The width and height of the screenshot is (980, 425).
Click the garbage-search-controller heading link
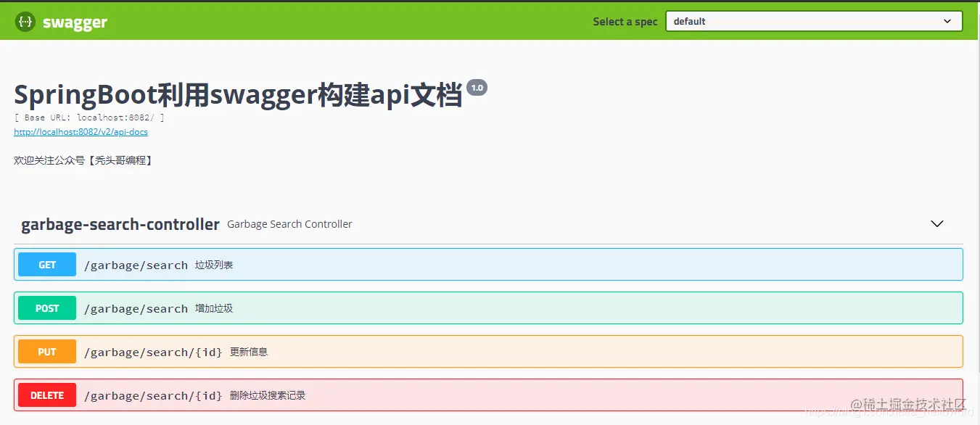pyautogui.click(x=120, y=224)
